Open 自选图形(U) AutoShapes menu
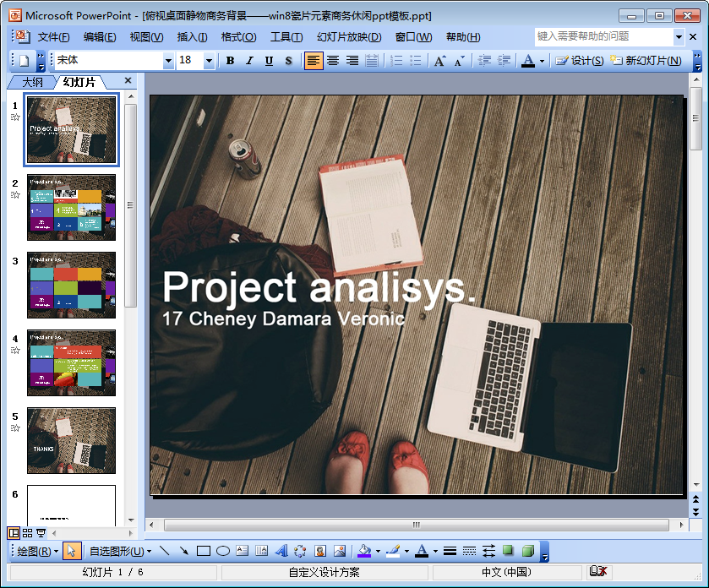This screenshot has height=588, width=709. click(x=120, y=552)
